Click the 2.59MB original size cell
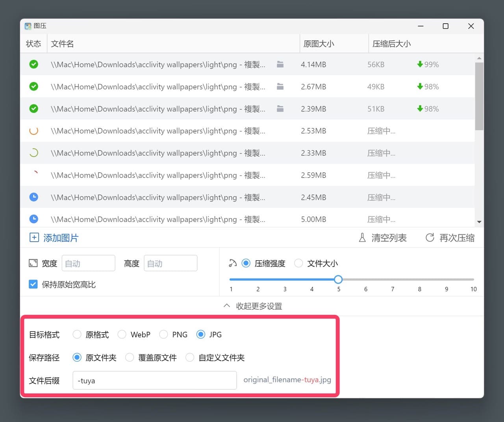The height and width of the screenshot is (422, 504). pos(313,175)
